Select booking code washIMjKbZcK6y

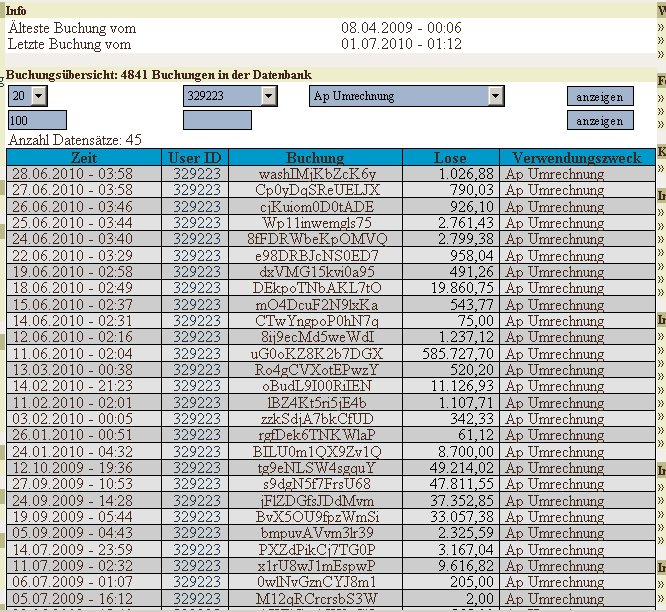tap(317, 174)
